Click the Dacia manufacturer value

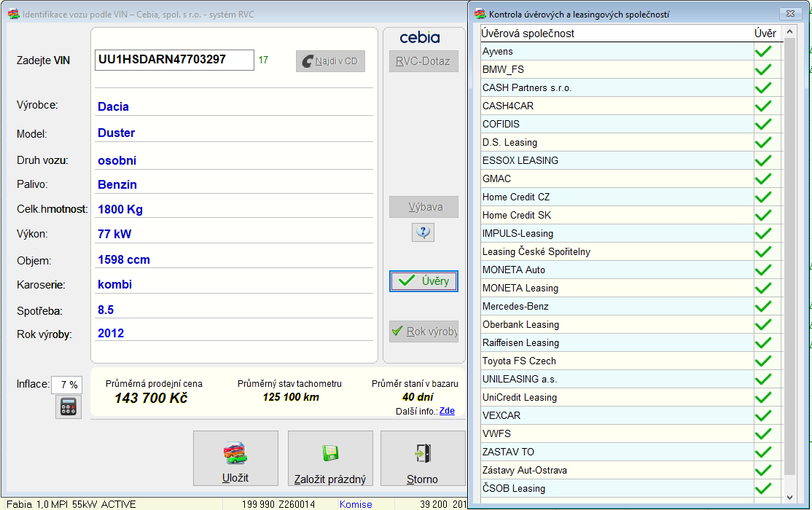(114, 106)
